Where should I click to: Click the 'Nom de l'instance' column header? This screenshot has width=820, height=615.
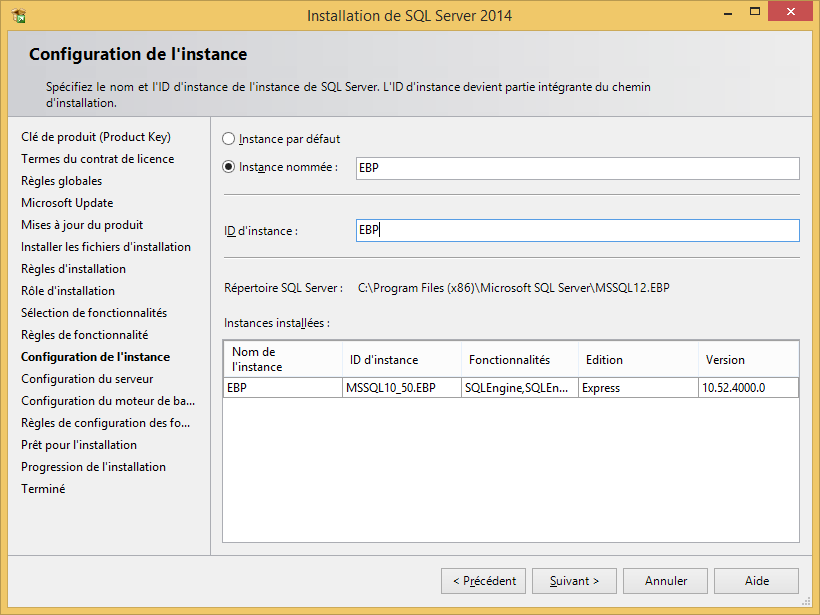pyautogui.click(x=283, y=359)
